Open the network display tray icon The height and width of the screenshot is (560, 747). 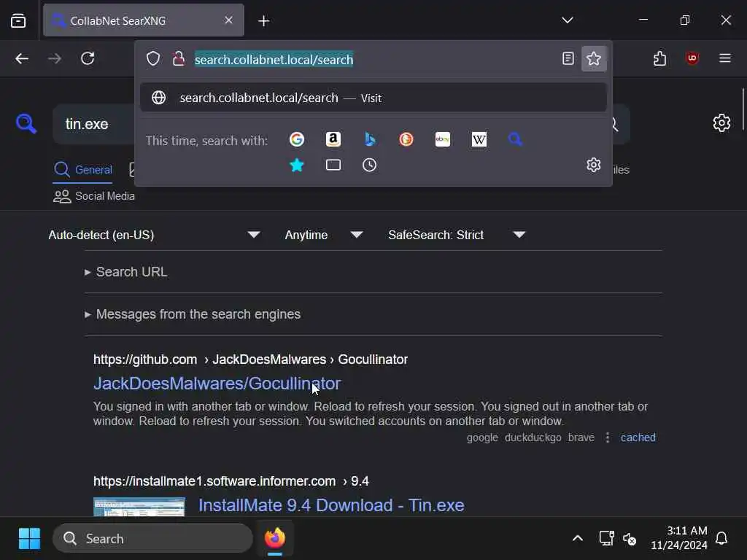pyautogui.click(x=606, y=539)
